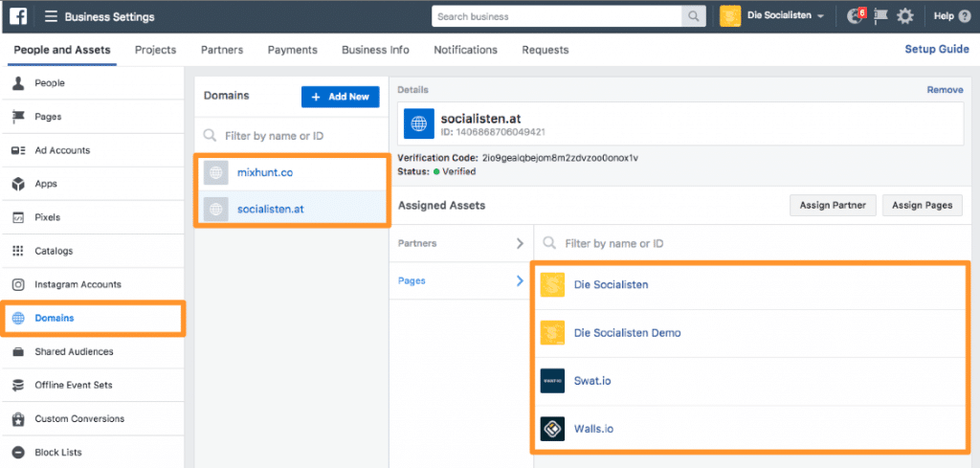Focus the Search business field

click(x=558, y=16)
